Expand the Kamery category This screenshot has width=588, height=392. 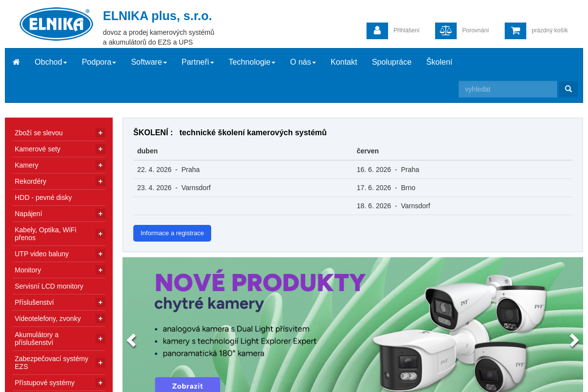[x=100, y=165]
